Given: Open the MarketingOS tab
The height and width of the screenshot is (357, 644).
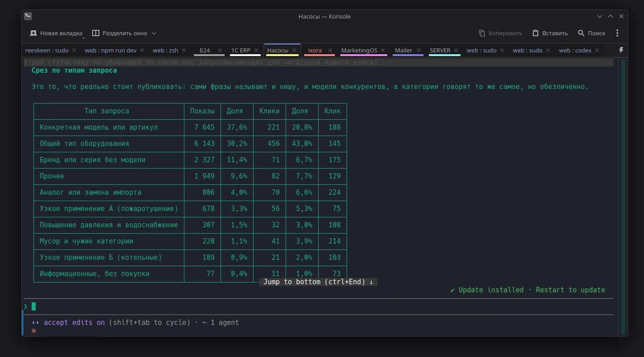Looking at the screenshot, I should (359, 50).
